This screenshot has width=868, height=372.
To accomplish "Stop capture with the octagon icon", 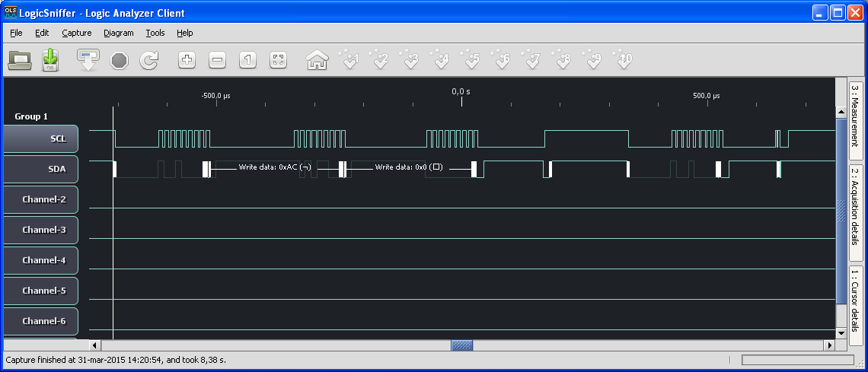I will (119, 60).
